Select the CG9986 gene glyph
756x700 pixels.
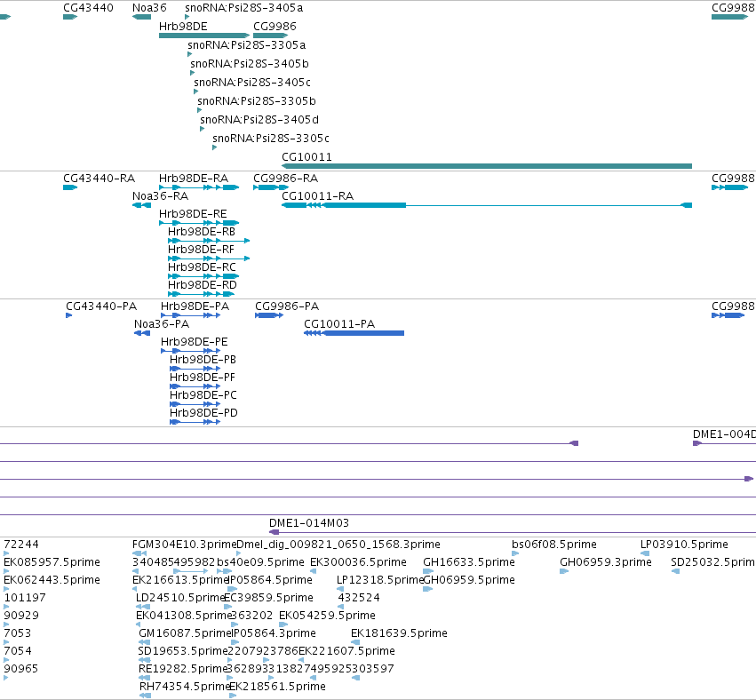click(270, 36)
